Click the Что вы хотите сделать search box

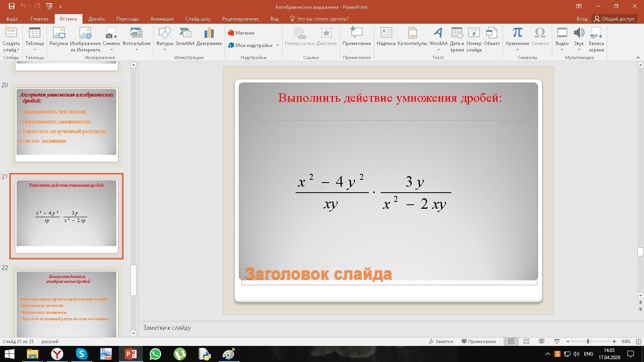pyautogui.click(x=319, y=19)
